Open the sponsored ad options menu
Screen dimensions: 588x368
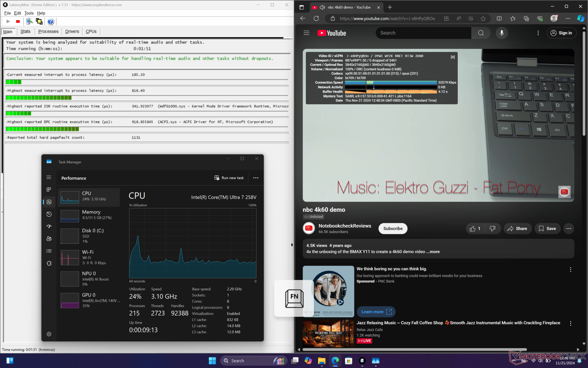pos(570,269)
